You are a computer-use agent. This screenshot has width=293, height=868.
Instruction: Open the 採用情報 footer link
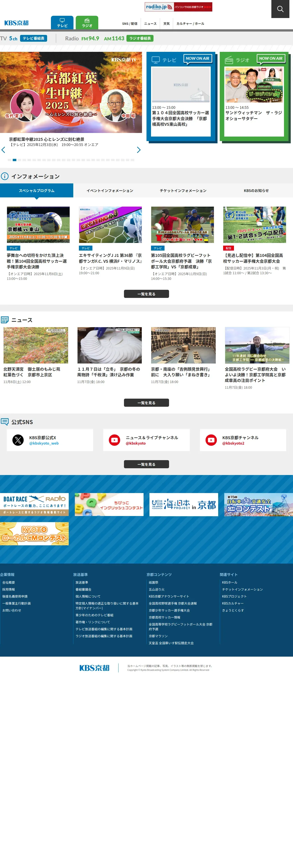tap(8, 589)
